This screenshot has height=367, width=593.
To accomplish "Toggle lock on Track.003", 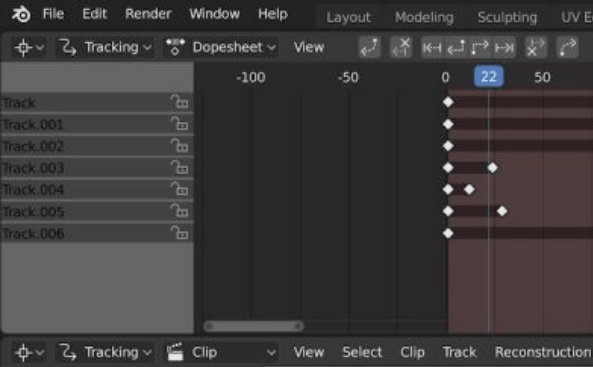I will pyautogui.click(x=179, y=167).
